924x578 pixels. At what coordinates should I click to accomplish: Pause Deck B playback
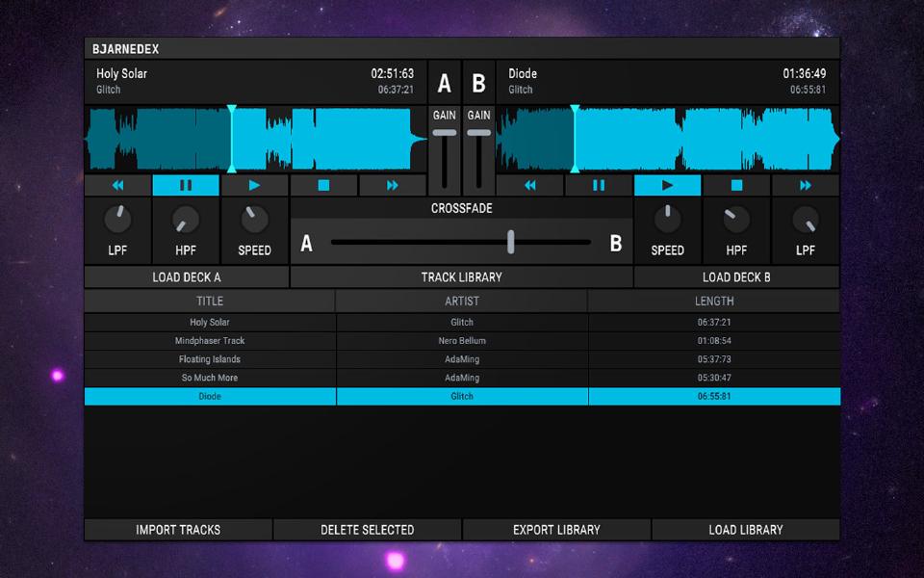coord(599,185)
